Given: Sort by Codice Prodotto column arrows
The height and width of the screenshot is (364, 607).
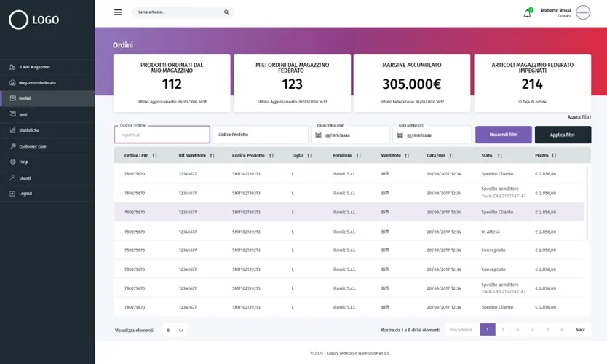Looking at the screenshot, I should (x=271, y=156).
